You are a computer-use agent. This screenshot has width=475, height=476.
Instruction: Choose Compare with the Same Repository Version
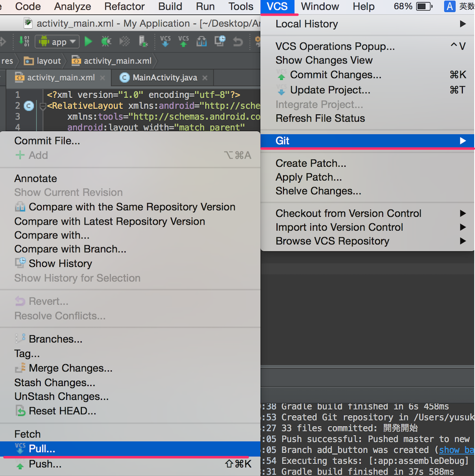(130, 207)
